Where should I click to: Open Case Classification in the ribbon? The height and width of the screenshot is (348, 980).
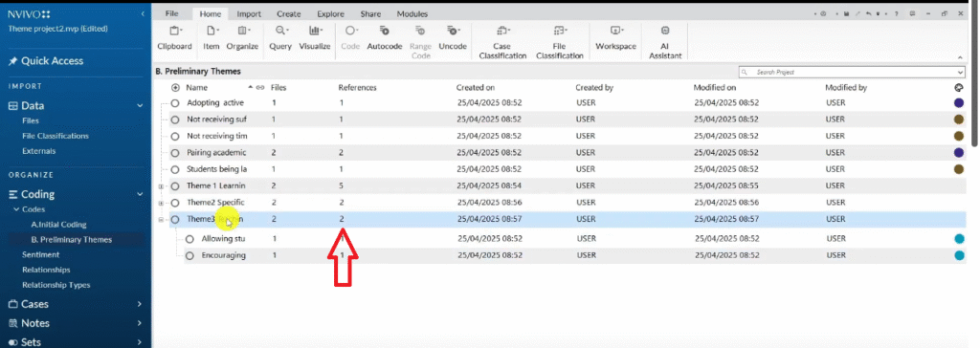[501, 42]
